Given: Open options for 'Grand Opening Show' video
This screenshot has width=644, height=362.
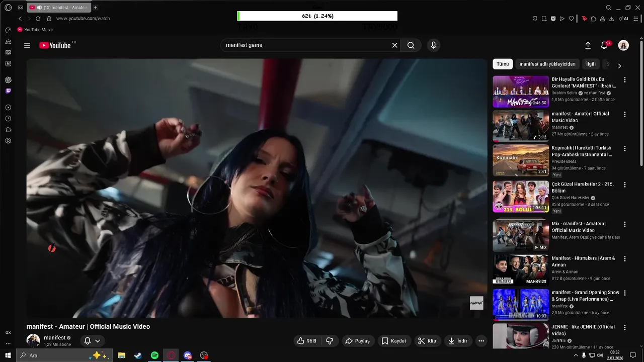Looking at the screenshot, I should (x=625, y=293).
